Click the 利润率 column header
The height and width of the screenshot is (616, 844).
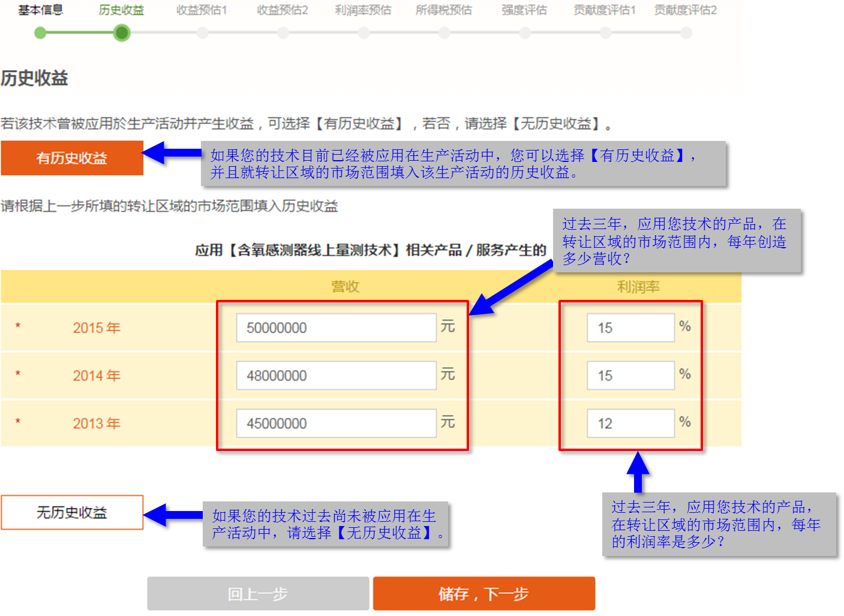[x=638, y=287]
